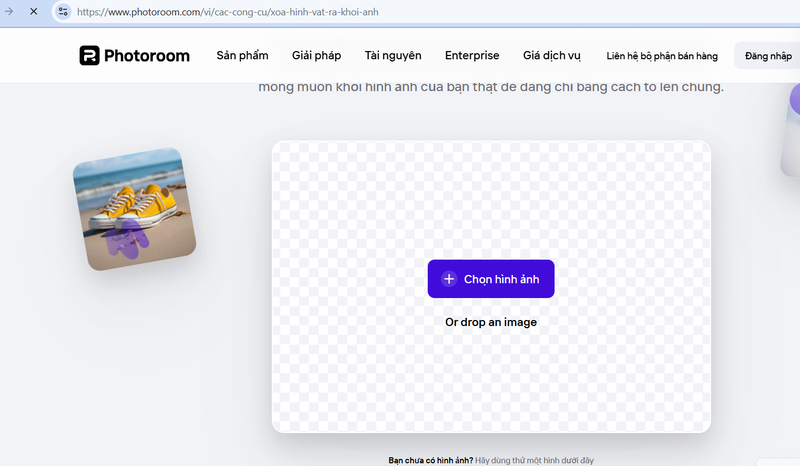800x466 pixels.
Task: Click the plus icon in Chọn hình ảnh
Action: (449, 279)
